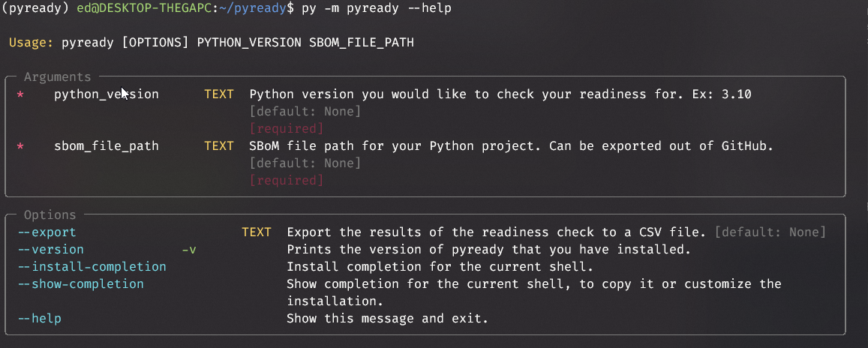This screenshot has width=868, height=348.
Task: Click the --export option flag
Action: point(47,232)
